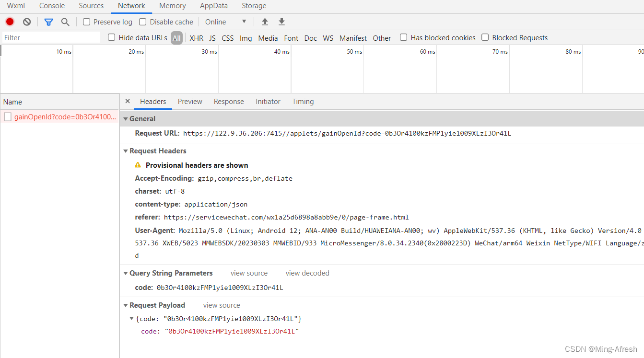Click the 50 ms timeline marker
The height and width of the screenshot is (358, 644).
pyautogui.click(x=355, y=52)
